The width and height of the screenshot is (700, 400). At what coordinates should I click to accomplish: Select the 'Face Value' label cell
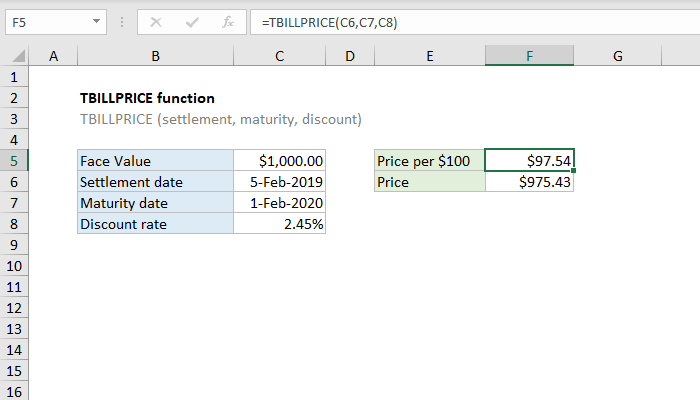[155, 161]
